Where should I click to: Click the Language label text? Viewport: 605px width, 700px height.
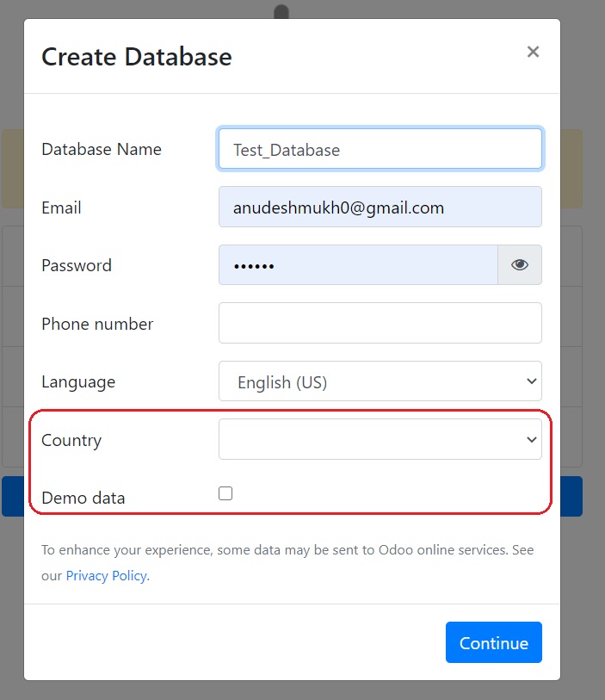point(78,382)
